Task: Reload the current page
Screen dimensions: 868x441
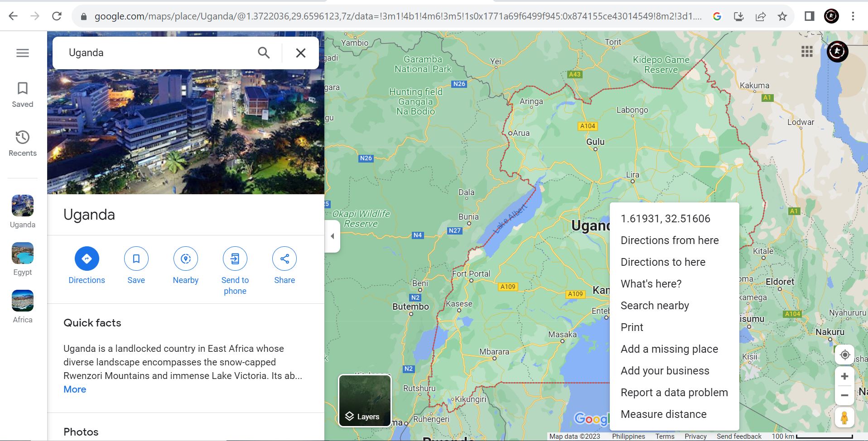Action: pos(57,16)
